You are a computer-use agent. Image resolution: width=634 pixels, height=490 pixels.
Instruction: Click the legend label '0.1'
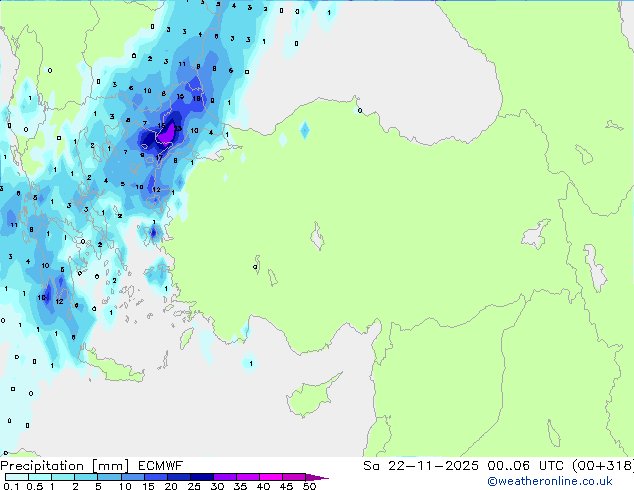point(11,486)
